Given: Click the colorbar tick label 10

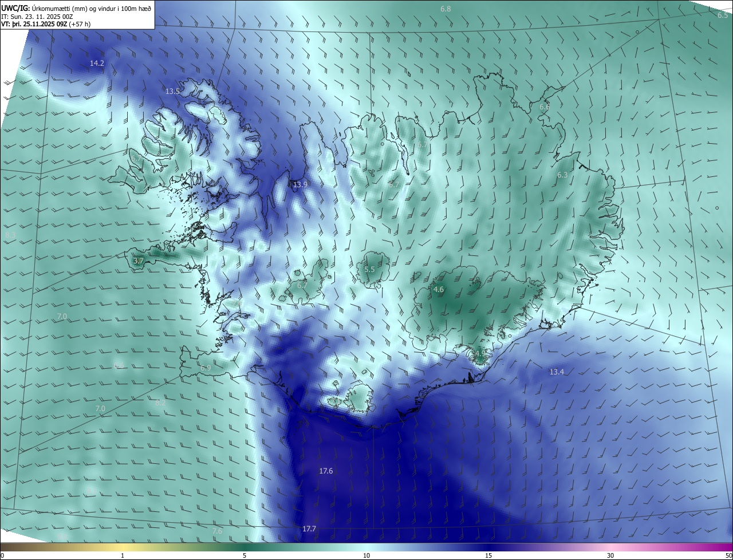Looking at the screenshot, I should coord(366,555).
